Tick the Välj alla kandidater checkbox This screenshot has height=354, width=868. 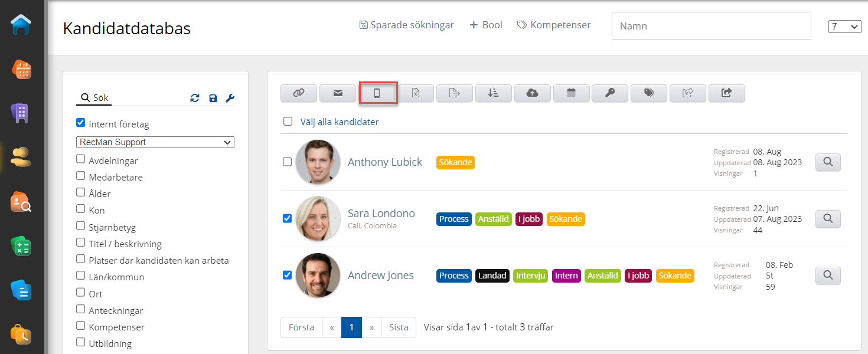point(288,122)
